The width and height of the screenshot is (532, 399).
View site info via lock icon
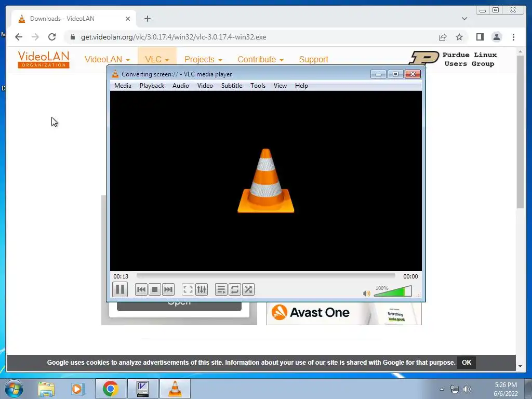click(72, 37)
